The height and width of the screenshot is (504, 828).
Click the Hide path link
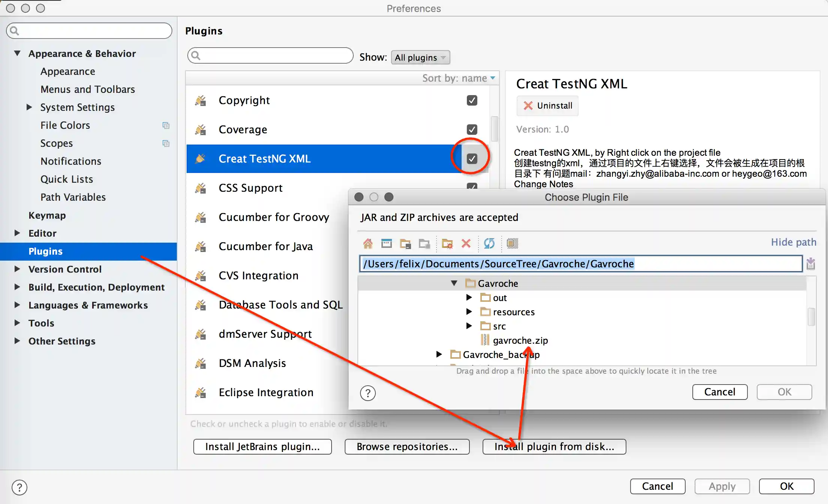point(793,242)
